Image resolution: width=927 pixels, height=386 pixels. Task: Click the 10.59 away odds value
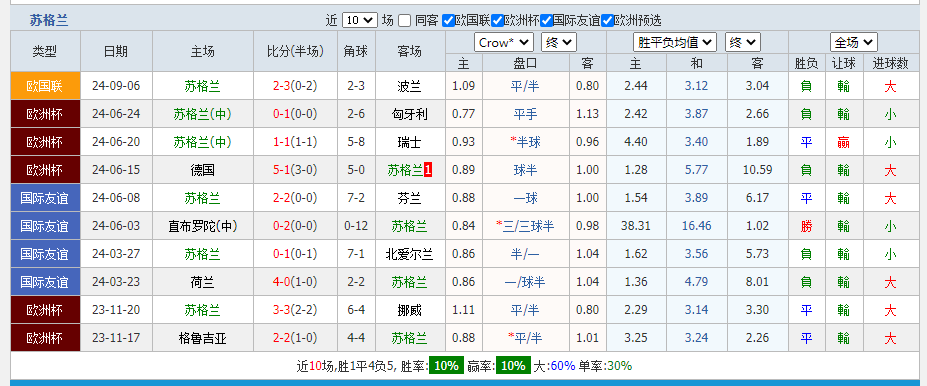(757, 170)
